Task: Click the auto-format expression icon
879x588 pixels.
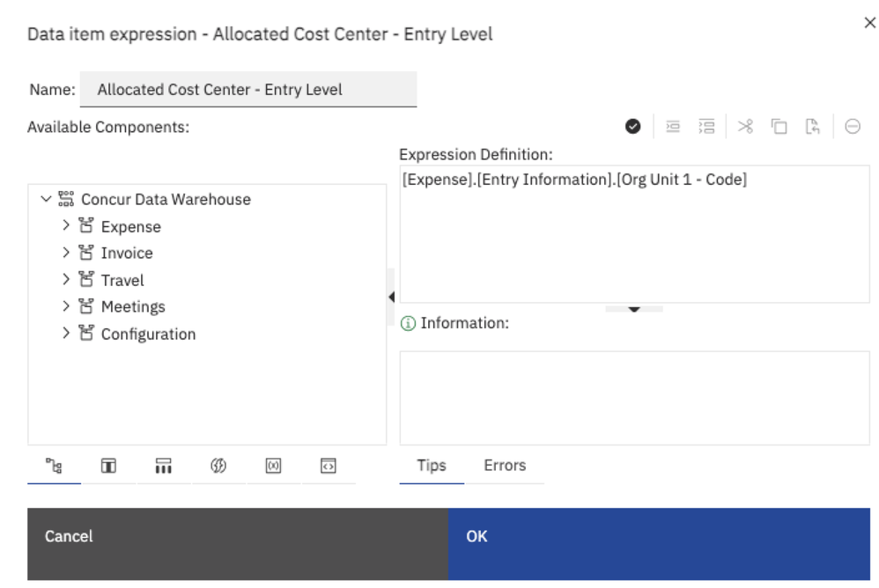Action: 706,127
